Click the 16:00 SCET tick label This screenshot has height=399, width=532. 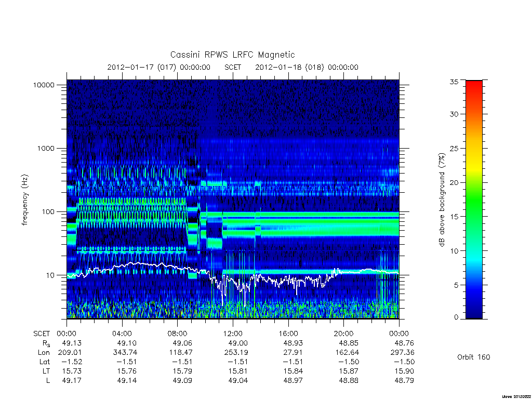coord(288,334)
